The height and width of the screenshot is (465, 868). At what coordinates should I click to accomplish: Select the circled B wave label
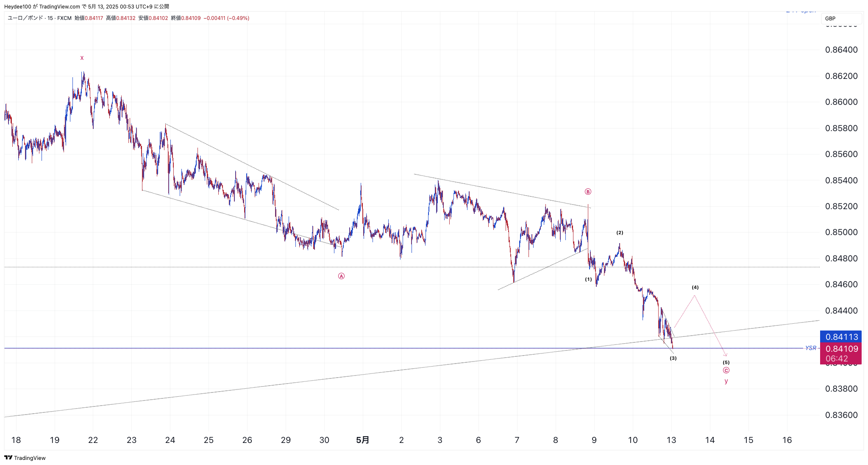pyautogui.click(x=588, y=192)
